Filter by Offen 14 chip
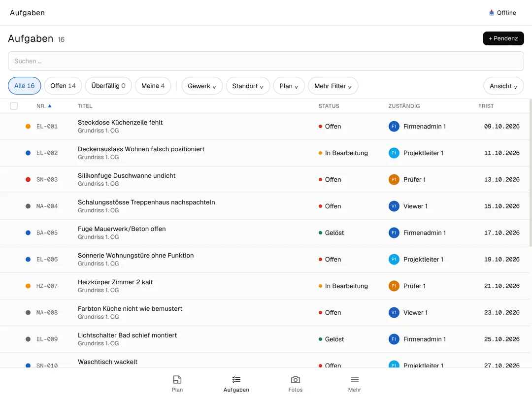Image resolution: width=532 pixels, height=399 pixels. click(63, 86)
